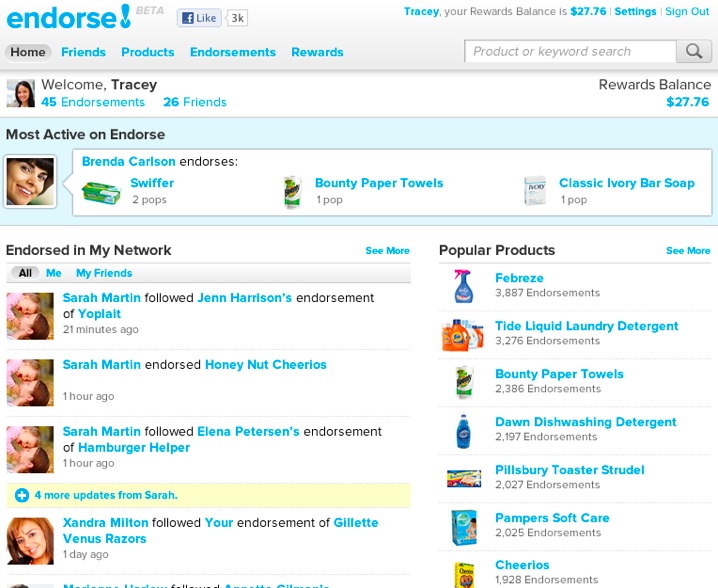
Task: Click See More for Popular Products
Action: [688, 250]
